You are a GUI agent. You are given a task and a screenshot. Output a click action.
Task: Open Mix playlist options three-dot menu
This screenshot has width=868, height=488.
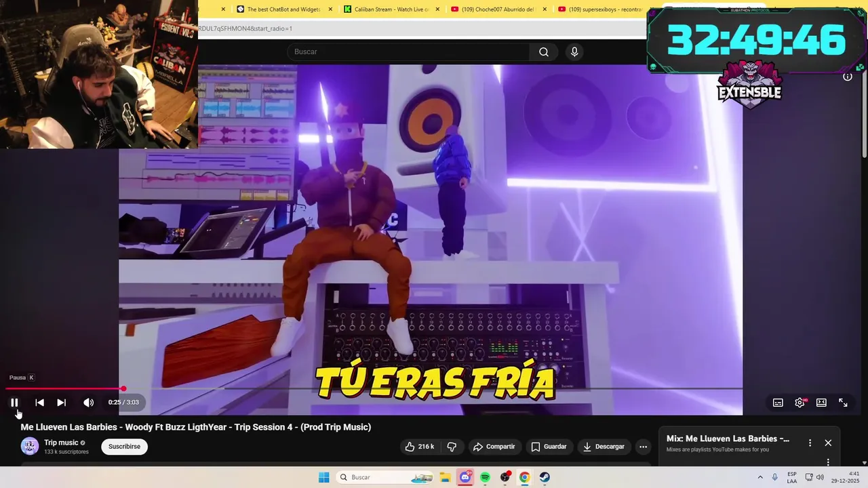[810, 443]
